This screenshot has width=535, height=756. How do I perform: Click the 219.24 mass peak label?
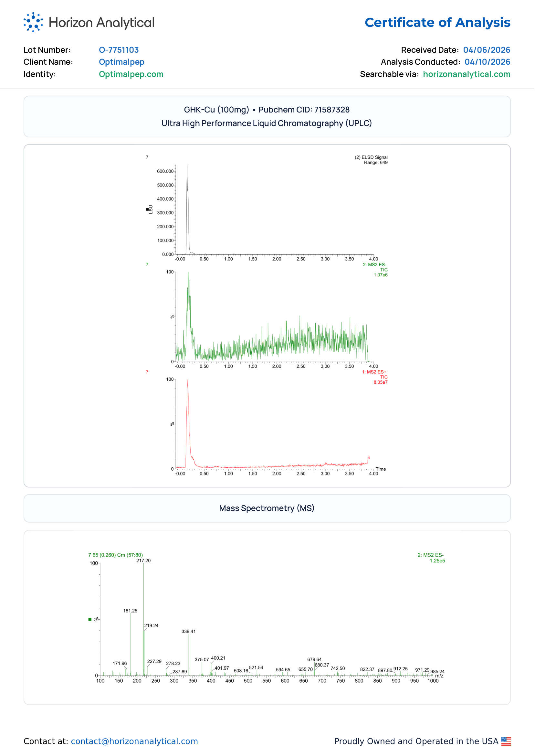click(x=152, y=626)
